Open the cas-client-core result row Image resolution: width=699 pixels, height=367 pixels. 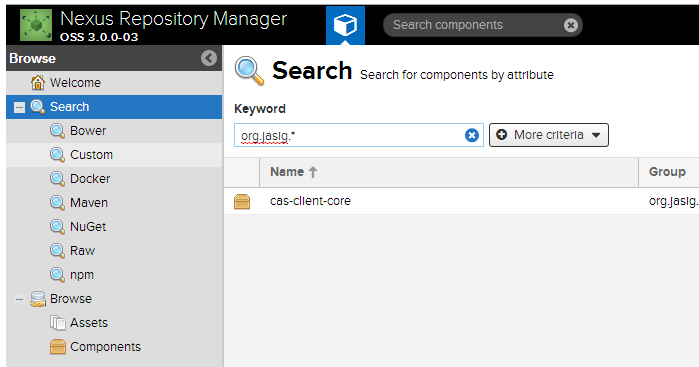[461, 201]
